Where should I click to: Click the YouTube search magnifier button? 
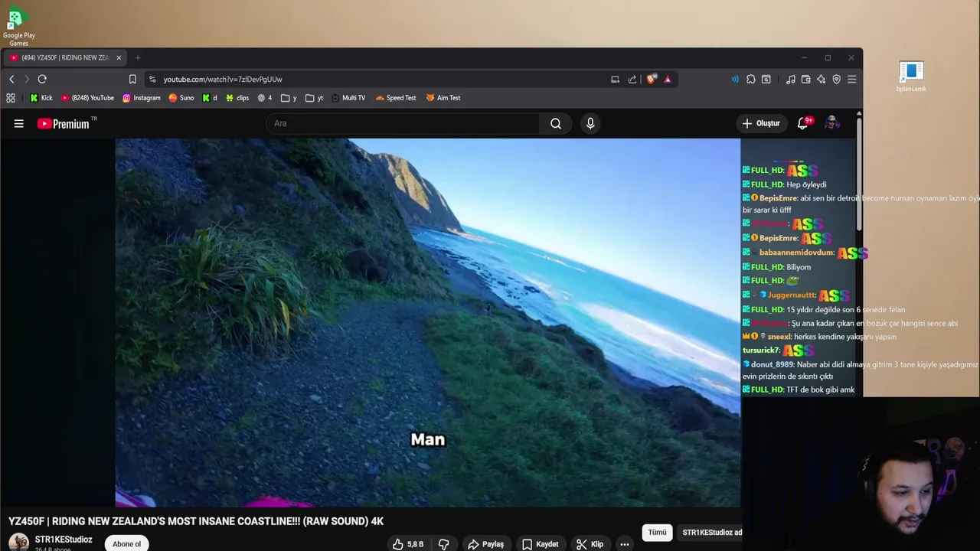point(556,123)
